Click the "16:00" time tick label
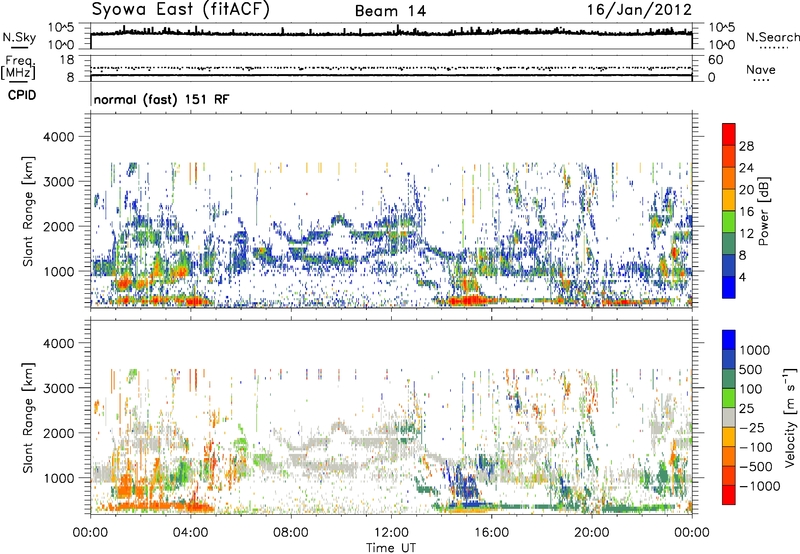The height and width of the screenshot is (554, 800). (x=491, y=533)
